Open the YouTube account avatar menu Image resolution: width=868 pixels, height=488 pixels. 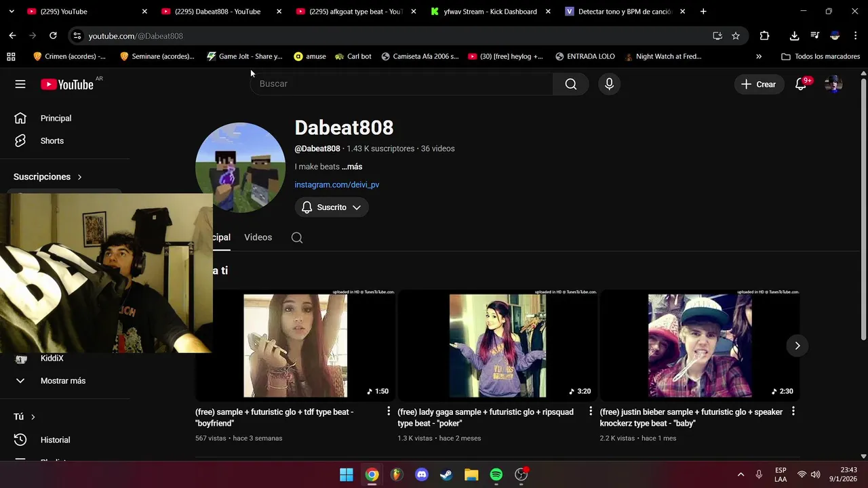click(x=833, y=84)
